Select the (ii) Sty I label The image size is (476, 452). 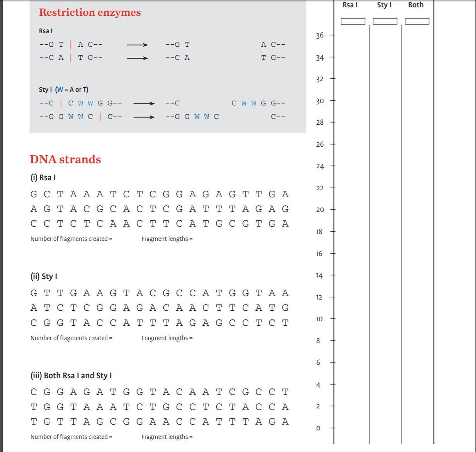point(44,276)
